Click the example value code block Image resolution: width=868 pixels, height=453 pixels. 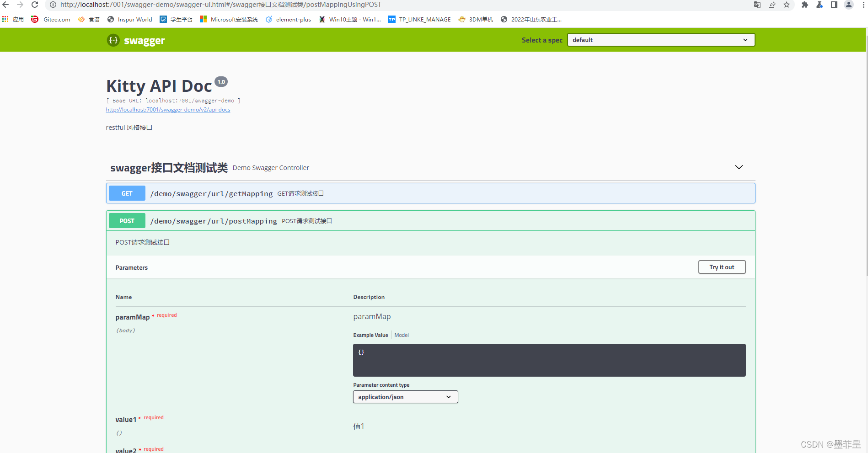[549, 360]
